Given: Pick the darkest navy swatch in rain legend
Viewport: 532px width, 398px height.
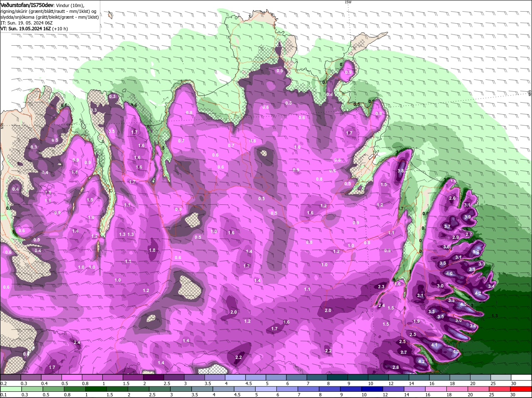Looking at the screenshot, I should [x=372, y=389].
